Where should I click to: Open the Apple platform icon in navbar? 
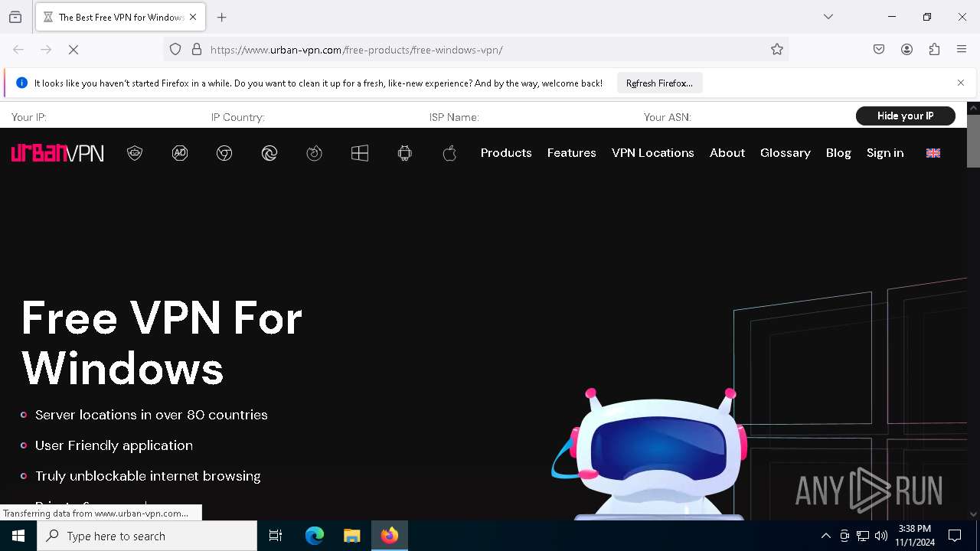click(449, 153)
